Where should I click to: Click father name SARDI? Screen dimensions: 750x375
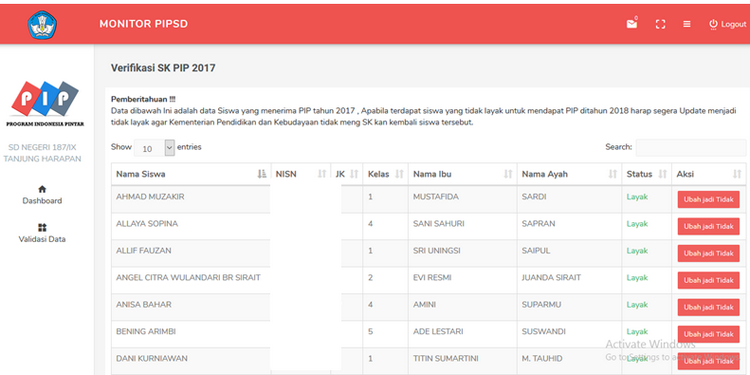coord(534,197)
